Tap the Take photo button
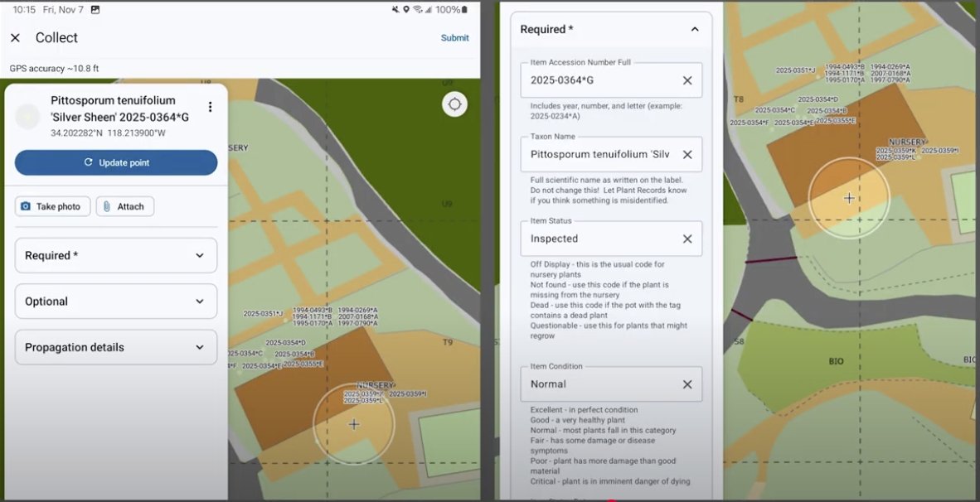 pos(52,206)
